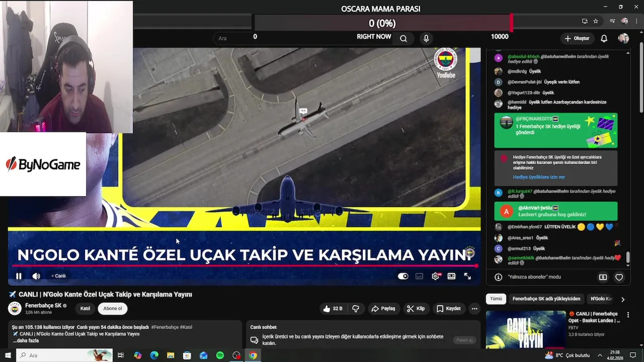Mute the video player volume
Viewport: 644px width, 362px height.
coord(36,276)
